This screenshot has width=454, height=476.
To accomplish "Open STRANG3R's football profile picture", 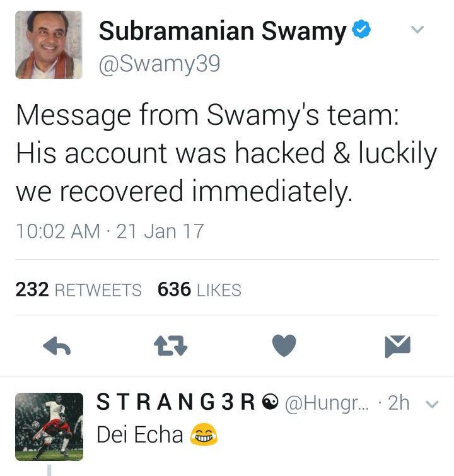I will (x=49, y=427).
